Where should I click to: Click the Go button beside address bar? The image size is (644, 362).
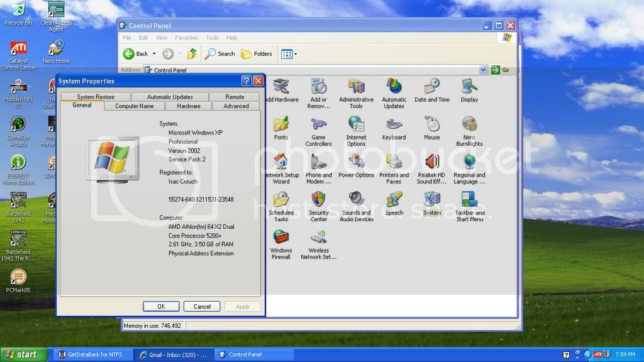coord(501,70)
